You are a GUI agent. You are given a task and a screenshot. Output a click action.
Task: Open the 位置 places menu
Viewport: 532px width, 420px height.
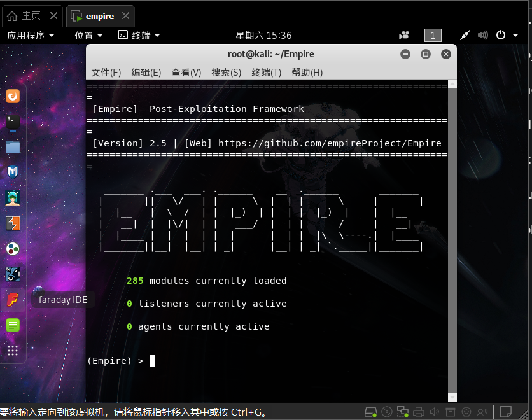click(88, 35)
